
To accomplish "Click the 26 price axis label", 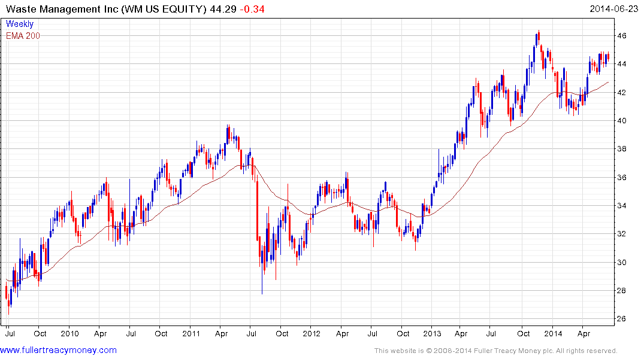I will 621,319.
